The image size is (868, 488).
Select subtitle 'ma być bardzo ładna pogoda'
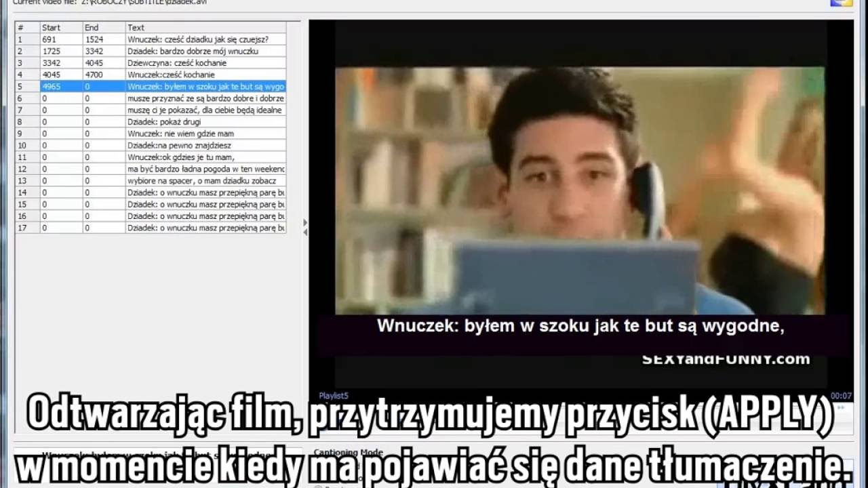click(x=205, y=169)
